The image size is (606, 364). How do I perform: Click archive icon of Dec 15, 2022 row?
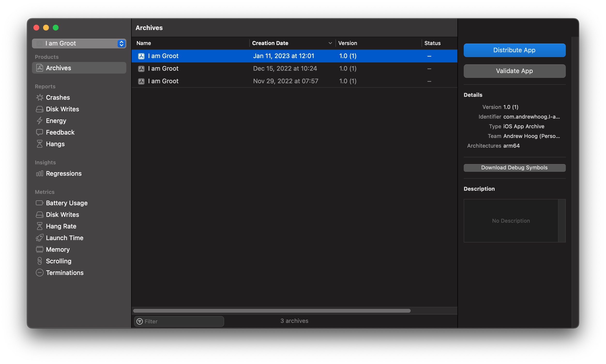(141, 68)
